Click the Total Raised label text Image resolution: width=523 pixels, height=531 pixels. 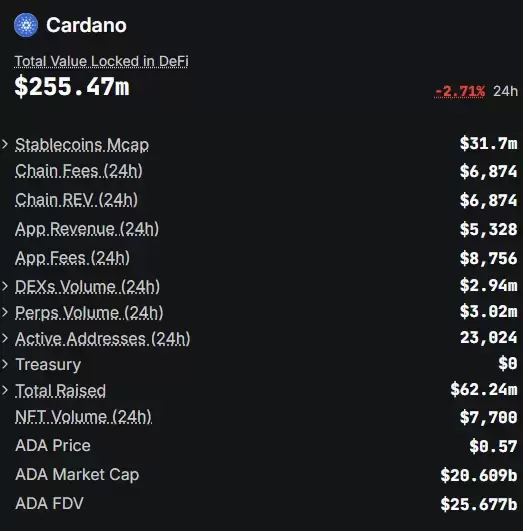pyautogui.click(x=61, y=390)
